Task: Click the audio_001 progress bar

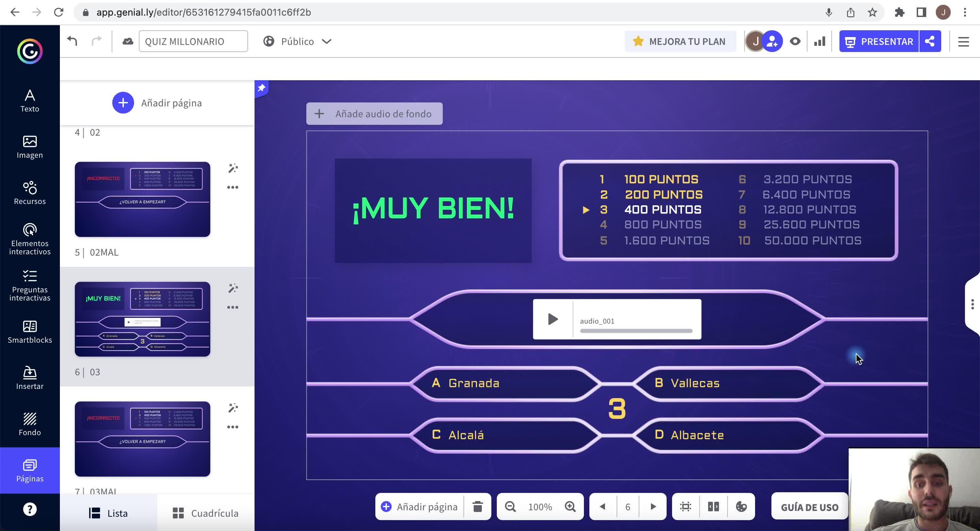Action: click(x=636, y=331)
